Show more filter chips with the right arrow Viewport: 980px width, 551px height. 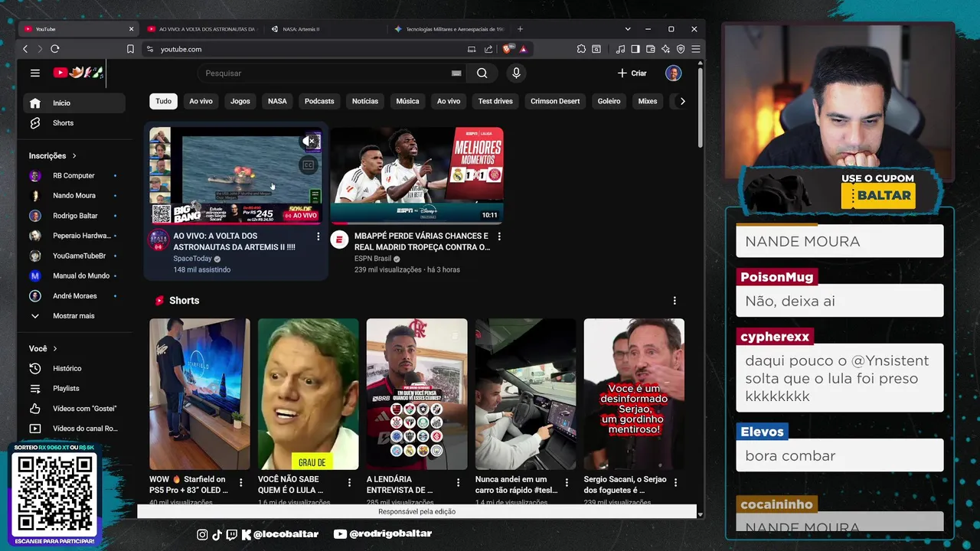point(682,101)
